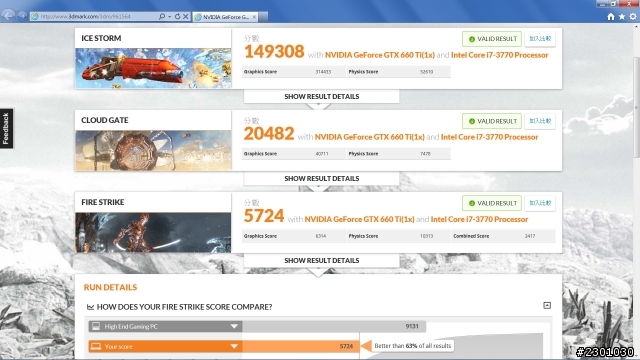Click Ice Storm Graphics Score row
Screen dimensions: 640x360
(x=294, y=72)
